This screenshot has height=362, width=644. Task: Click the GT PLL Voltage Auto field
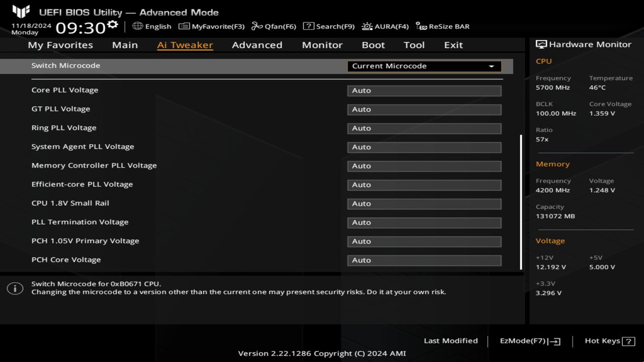(424, 110)
